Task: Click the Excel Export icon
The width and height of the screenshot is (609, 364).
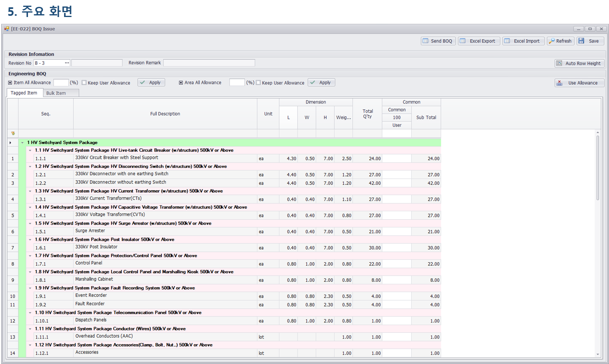Action: 463,41
